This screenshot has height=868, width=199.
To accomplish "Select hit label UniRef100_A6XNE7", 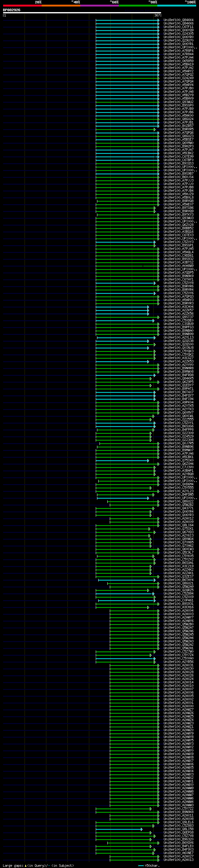I will click(x=178, y=853).
